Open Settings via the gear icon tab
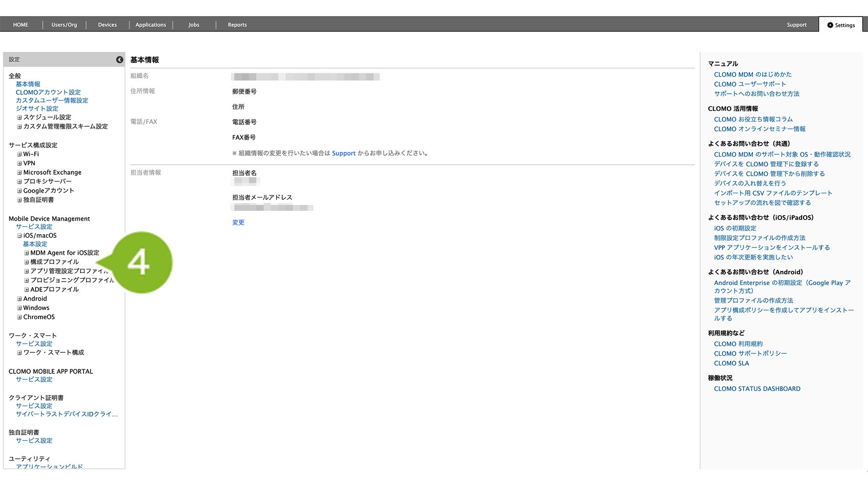The image size is (868, 488). pos(841,25)
